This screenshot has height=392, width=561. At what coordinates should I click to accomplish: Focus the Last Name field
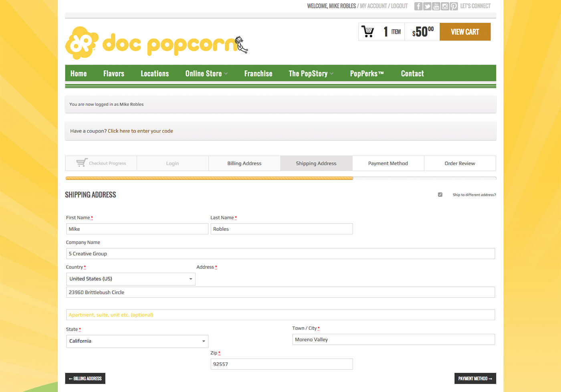282,229
